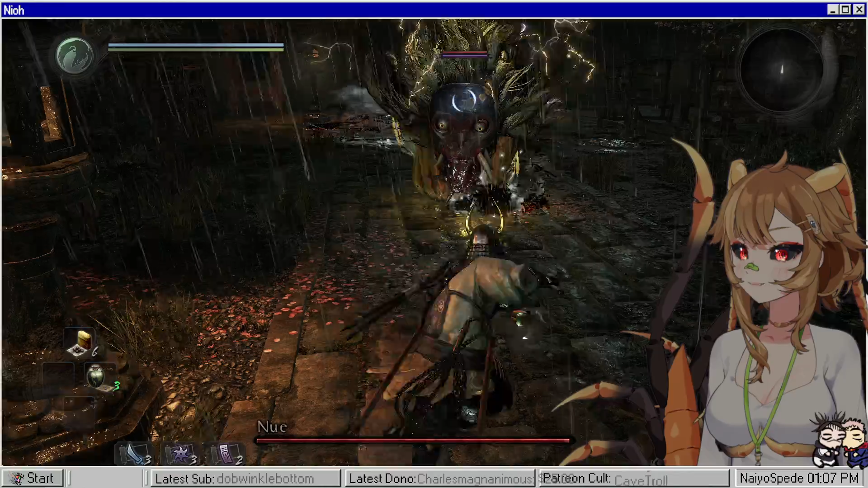Maximize the Nioh window
Viewport: 868px width, 488px height.
coord(845,10)
